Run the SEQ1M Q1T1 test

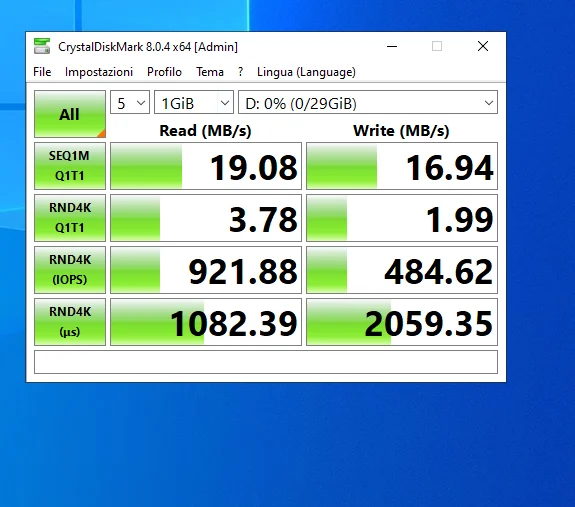70,166
